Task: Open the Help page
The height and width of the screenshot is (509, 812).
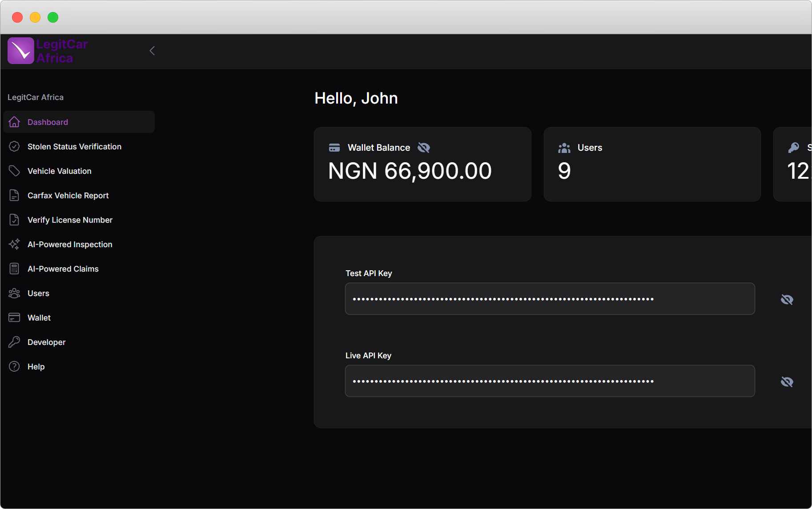Action: click(x=36, y=367)
